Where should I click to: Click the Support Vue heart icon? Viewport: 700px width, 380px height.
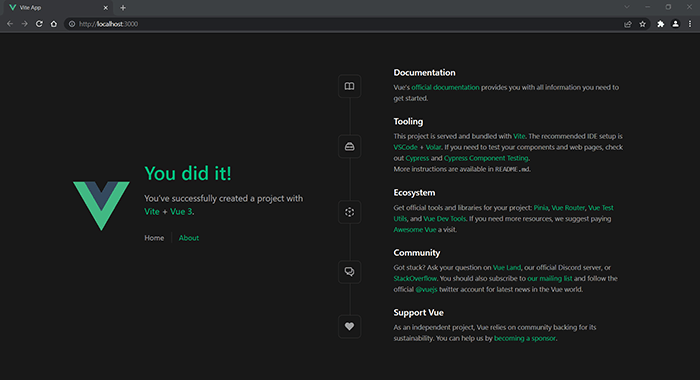tap(350, 326)
